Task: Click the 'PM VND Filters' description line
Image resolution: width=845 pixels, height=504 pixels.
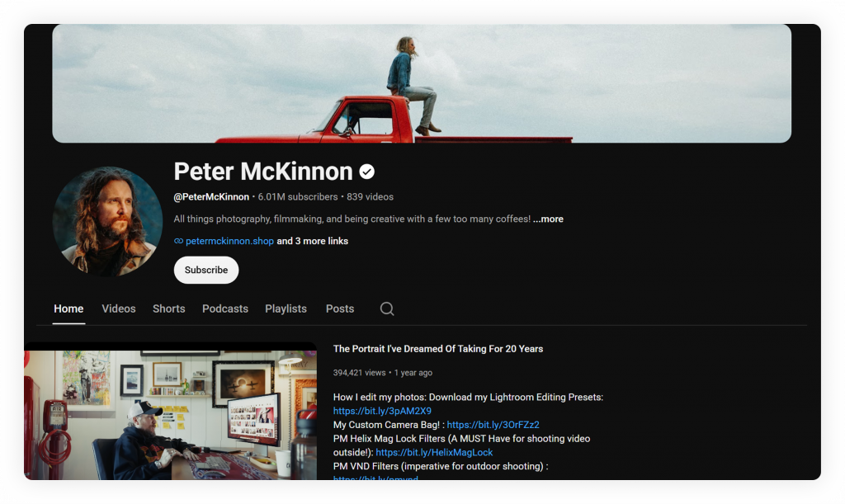Action: 441,466
